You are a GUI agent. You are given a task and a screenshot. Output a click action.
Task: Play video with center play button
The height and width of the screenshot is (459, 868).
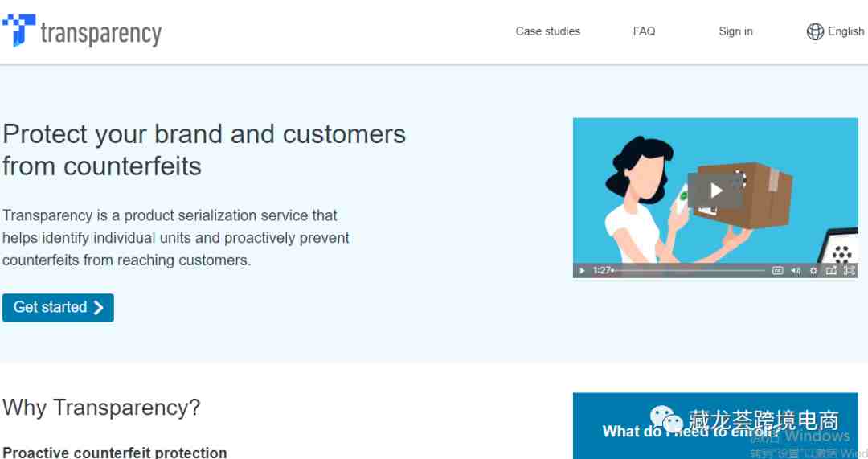click(x=715, y=191)
